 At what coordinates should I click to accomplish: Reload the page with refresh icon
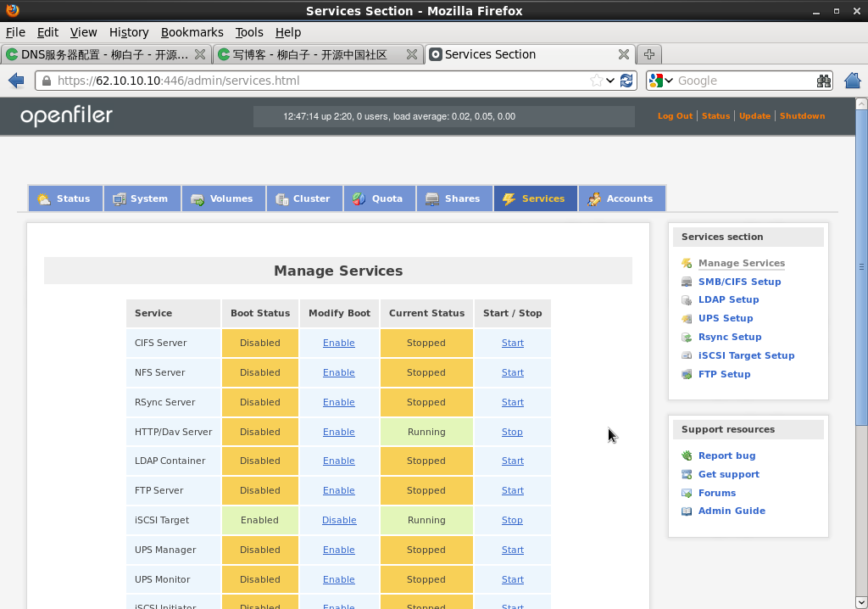tap(626, 81)
